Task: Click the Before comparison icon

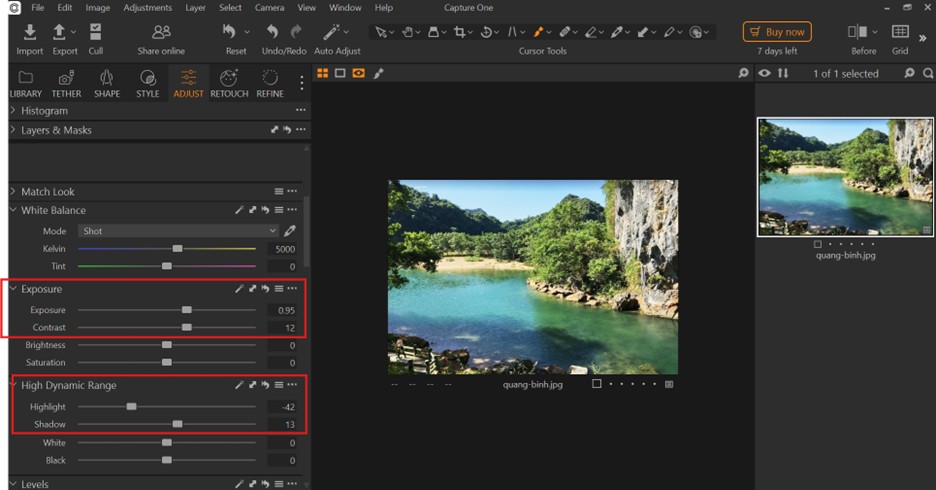Action: (x=858, y=32)
